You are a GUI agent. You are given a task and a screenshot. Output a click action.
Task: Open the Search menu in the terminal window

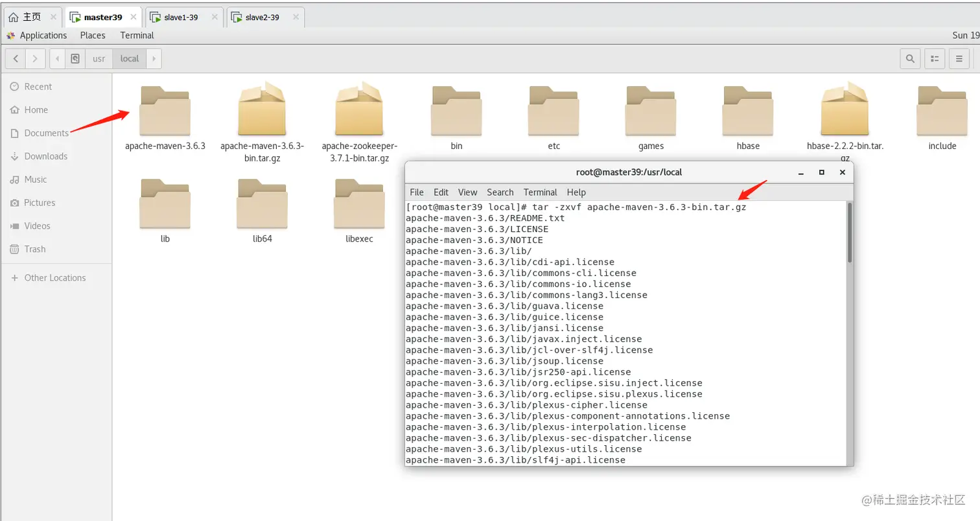[x=500, y=192]
